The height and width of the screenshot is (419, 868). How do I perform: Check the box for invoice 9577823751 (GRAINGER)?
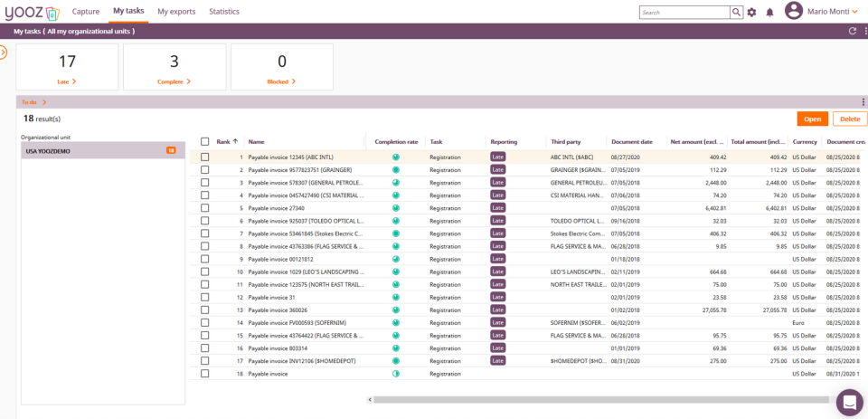pyautogui.click(x=205, y=169)
